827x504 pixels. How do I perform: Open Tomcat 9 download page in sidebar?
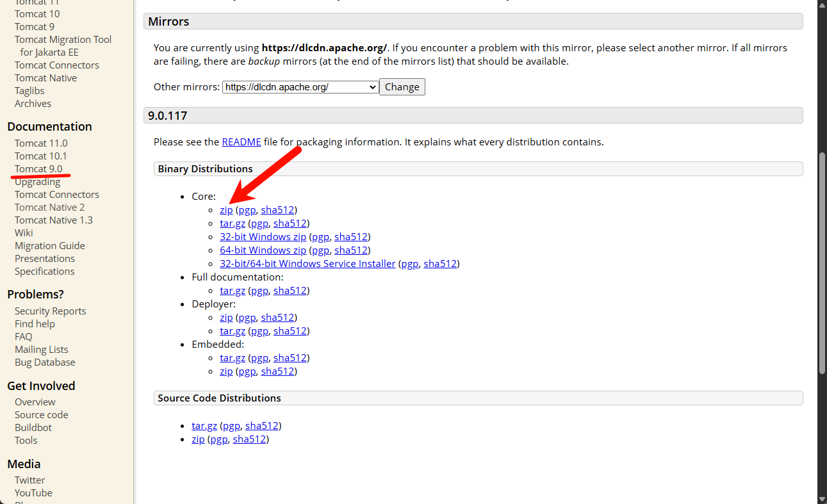35,27
